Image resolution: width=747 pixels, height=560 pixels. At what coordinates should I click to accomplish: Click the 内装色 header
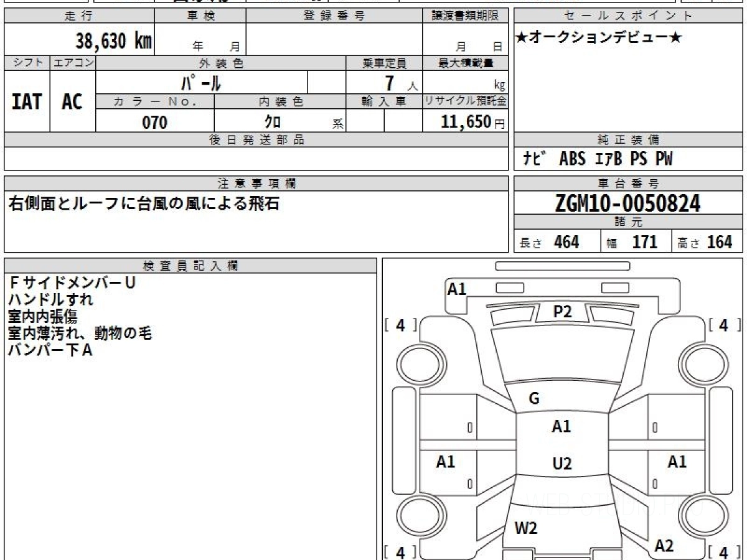pos(280,101)
